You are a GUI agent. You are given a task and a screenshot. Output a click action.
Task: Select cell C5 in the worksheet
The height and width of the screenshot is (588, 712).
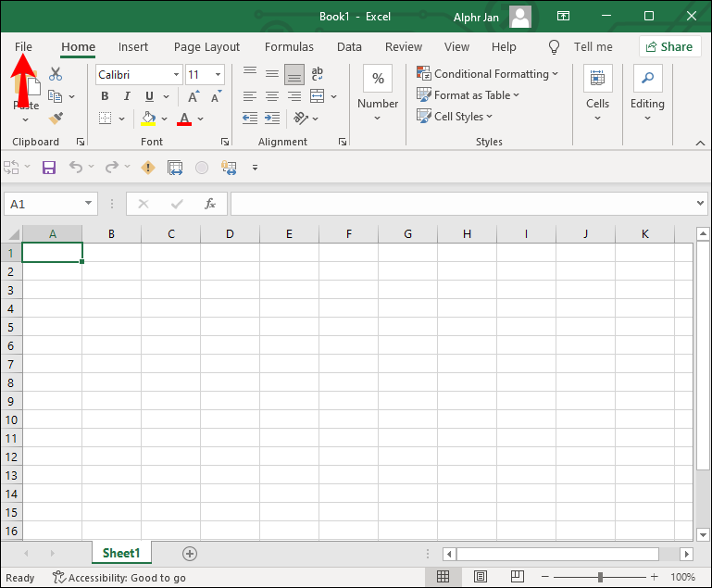click(170, 327)
